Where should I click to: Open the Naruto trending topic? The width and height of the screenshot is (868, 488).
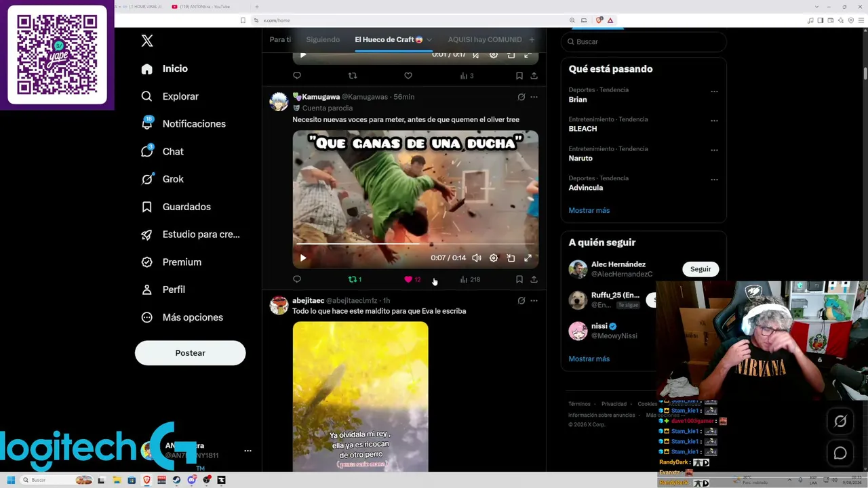coord(580,159)
